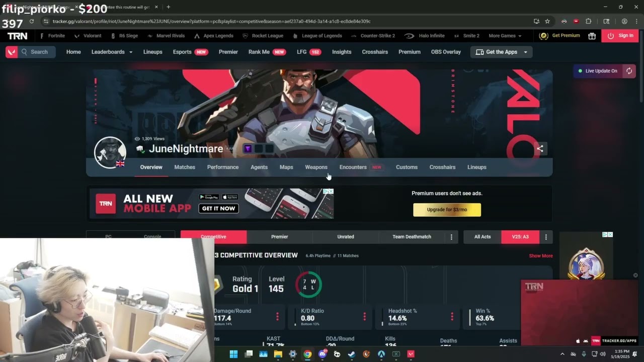Reload the page in Chrome
Image resolution: width=644 pixels, height=362 pixels.
[32, 21]
